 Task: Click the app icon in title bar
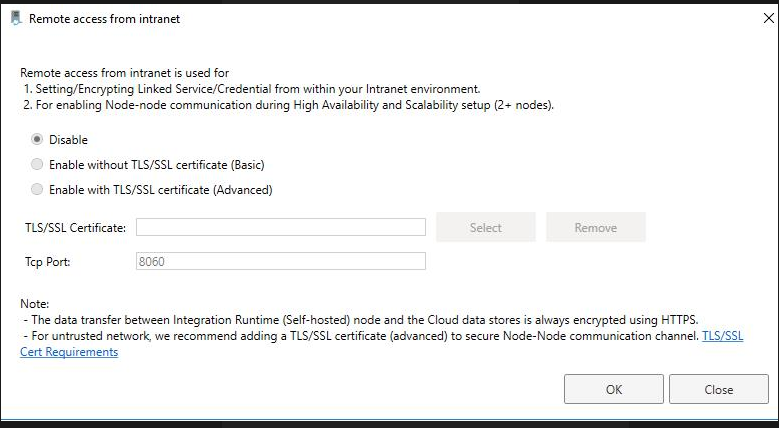point(15,18)
